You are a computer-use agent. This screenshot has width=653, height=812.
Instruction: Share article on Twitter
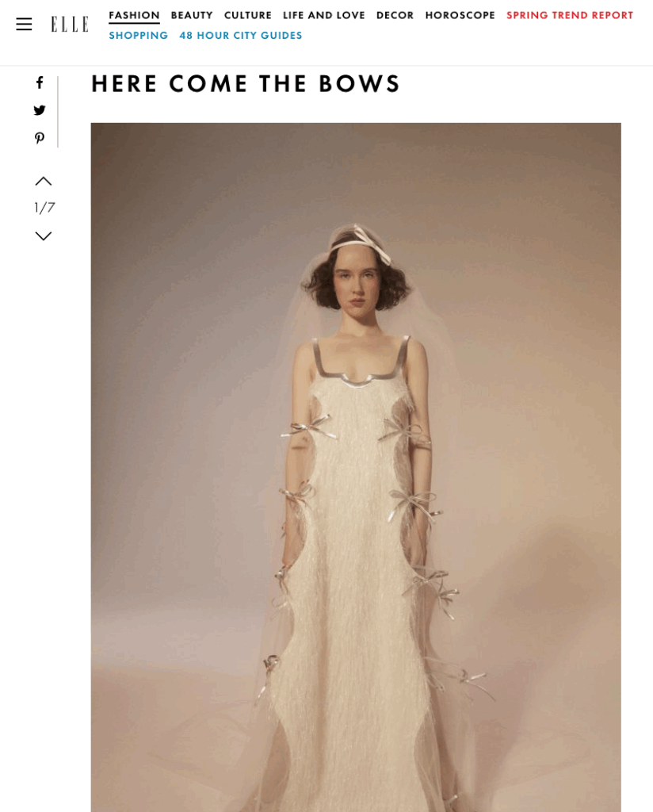tap(40, 109)
